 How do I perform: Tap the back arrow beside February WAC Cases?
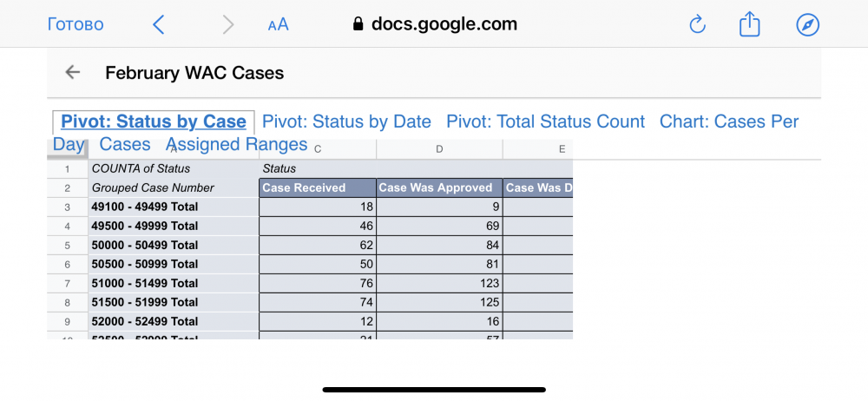[73, 72]
